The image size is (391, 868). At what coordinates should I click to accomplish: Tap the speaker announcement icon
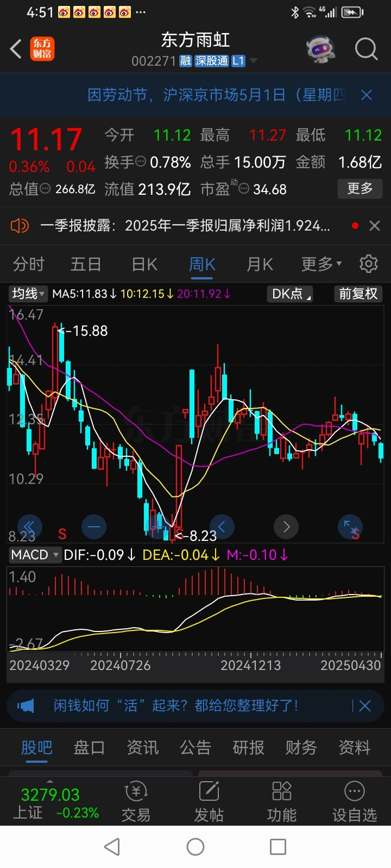click(x=20, y=226)
